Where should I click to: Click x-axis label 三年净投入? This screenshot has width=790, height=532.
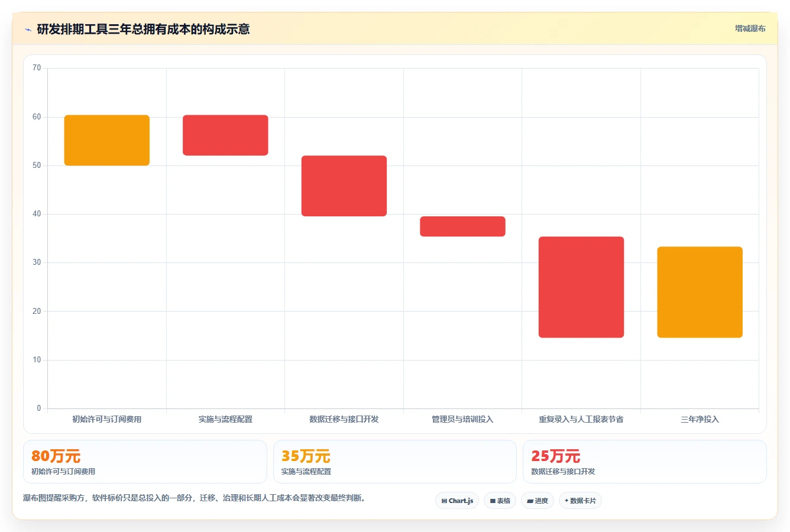pyautogui.click(x=700, y=419)
